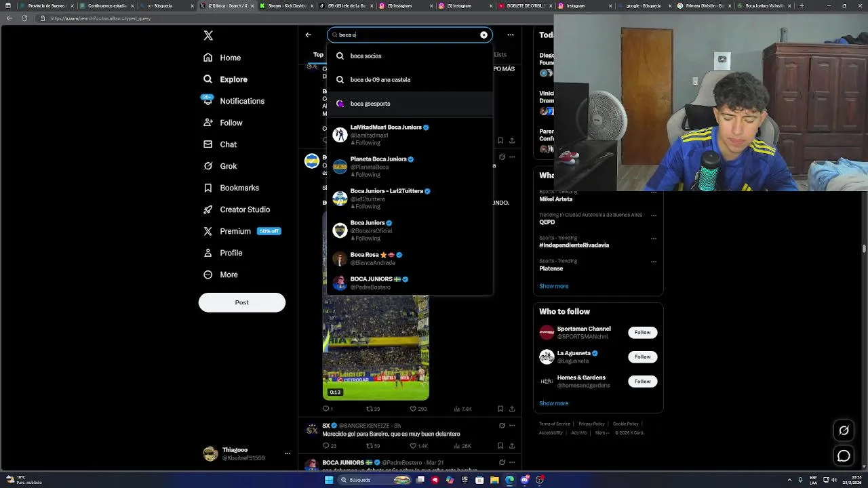Open Bookmarks in the sidebar
The image size is (868, 488).
pyautogui.click(x=231, y=188)
